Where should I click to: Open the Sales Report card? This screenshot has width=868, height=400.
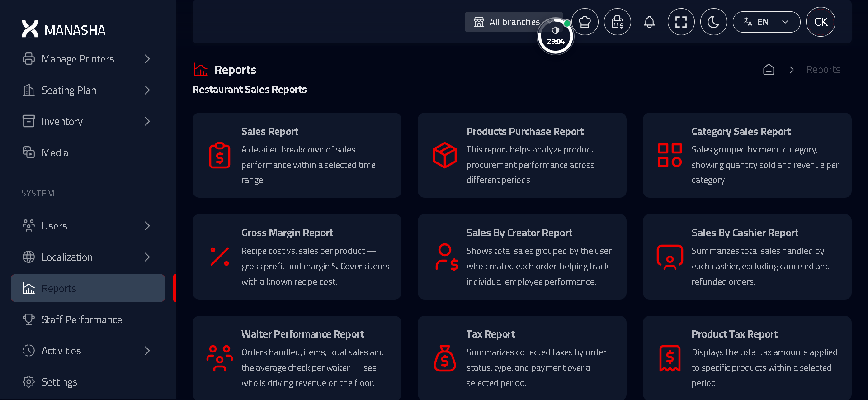coord(297,155)
